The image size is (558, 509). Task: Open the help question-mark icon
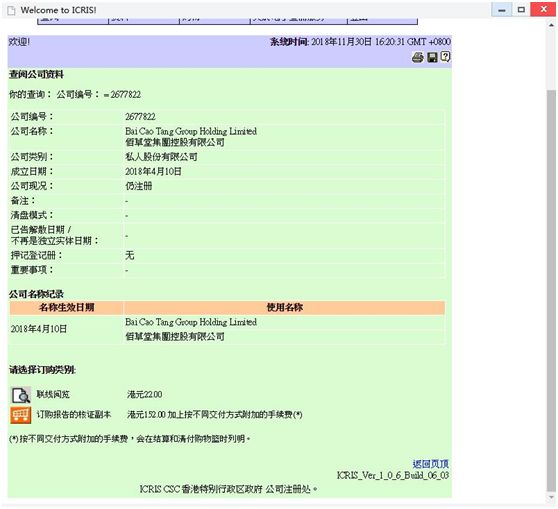coord(445,57)
